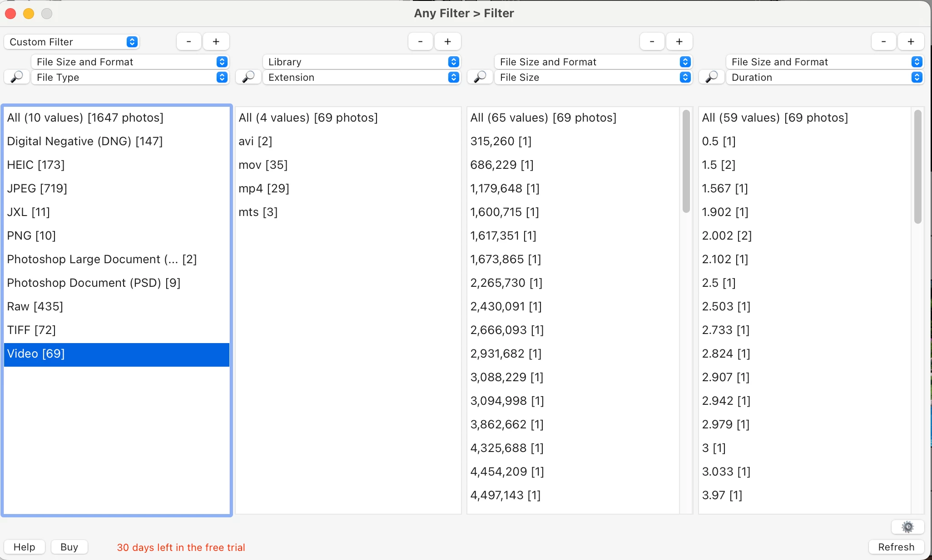
Task: Select file size 686,229 [1]
Action: pos(573,165)
